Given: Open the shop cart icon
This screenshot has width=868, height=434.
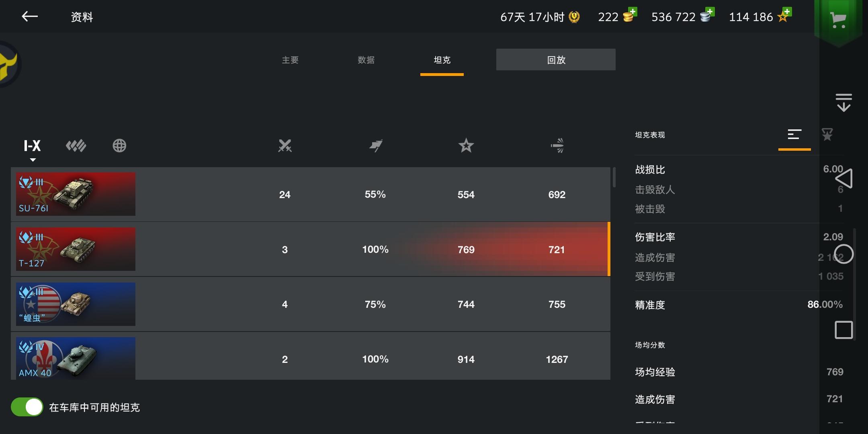Looking at the screenshot, I should [838, 19].
